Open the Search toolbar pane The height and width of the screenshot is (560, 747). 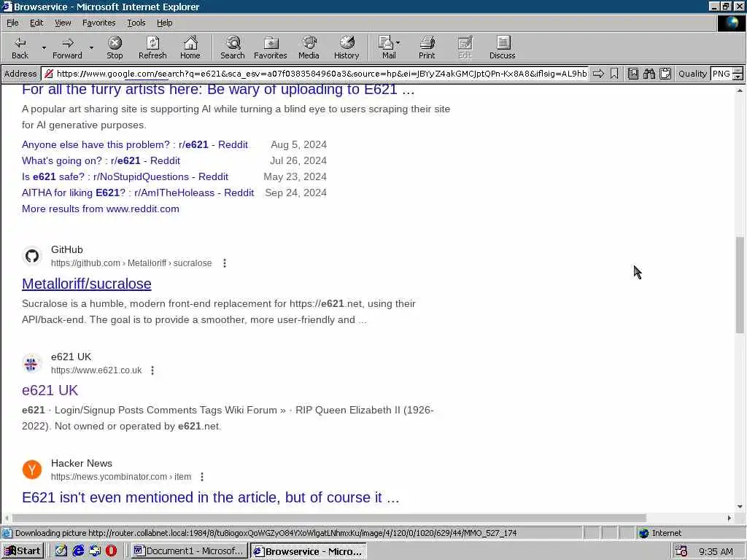[233, 47]
